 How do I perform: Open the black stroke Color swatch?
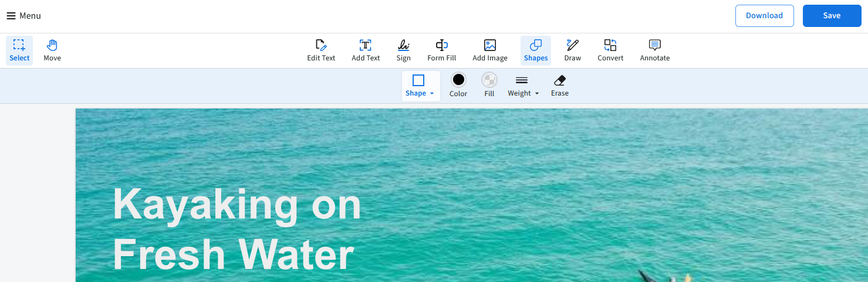pos(458,86)
